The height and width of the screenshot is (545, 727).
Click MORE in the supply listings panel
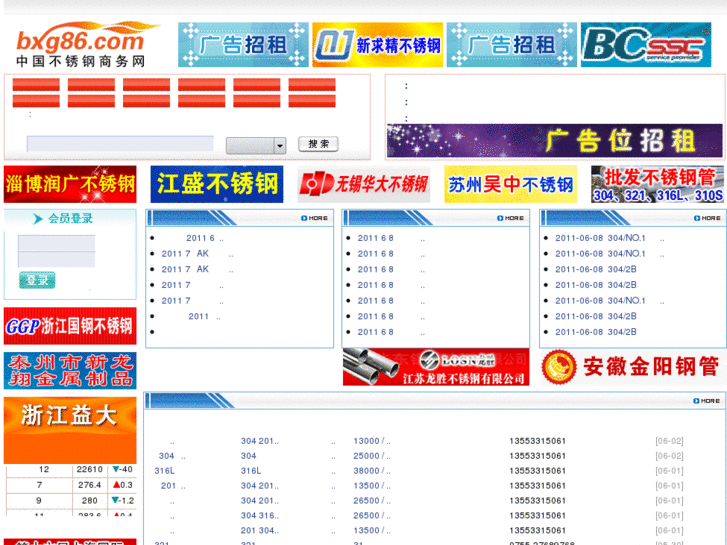point(707,401)
